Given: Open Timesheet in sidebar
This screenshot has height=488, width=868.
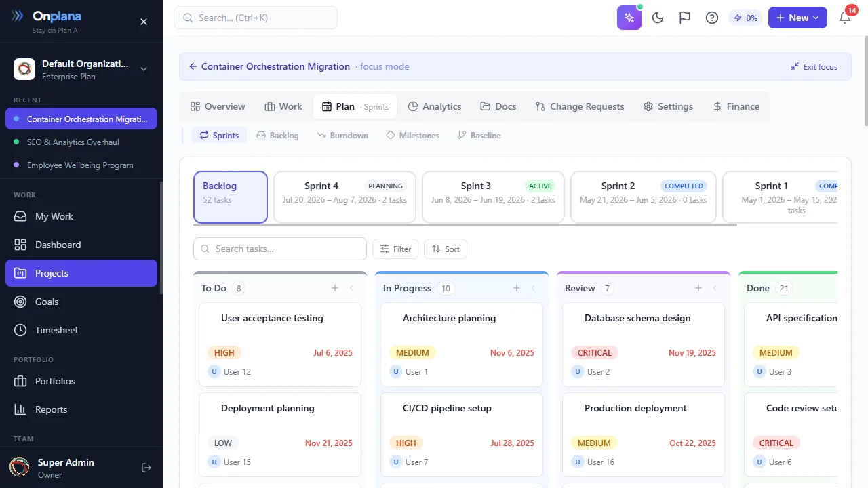Looking at the screenshot, I should tap(81, 330).
